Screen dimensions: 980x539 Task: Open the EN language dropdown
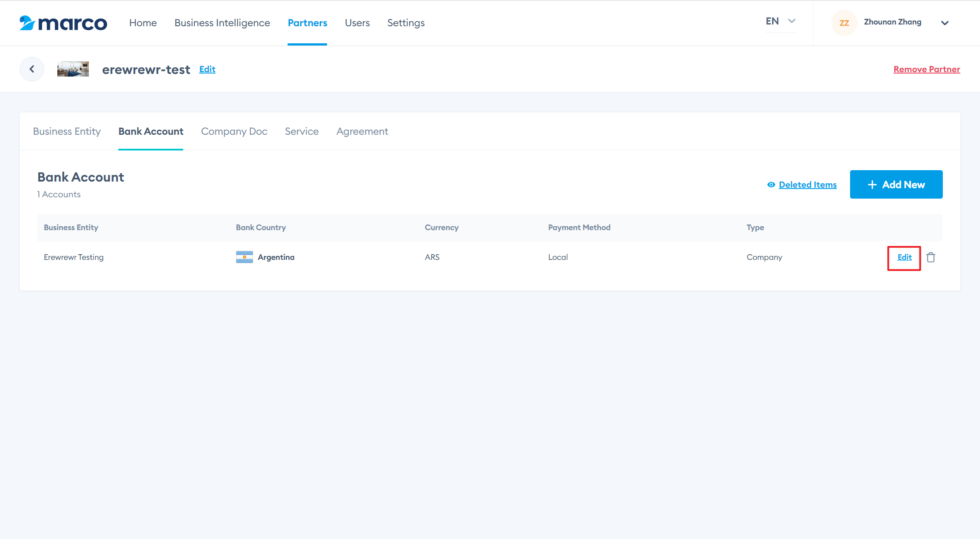(x=780, y=21)
